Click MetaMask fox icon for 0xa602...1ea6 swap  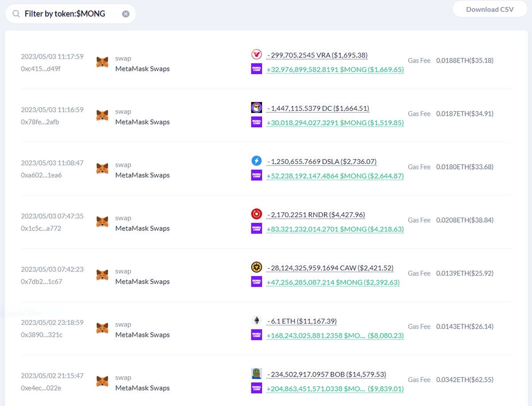pyautogui.click(x=102, y=168)
